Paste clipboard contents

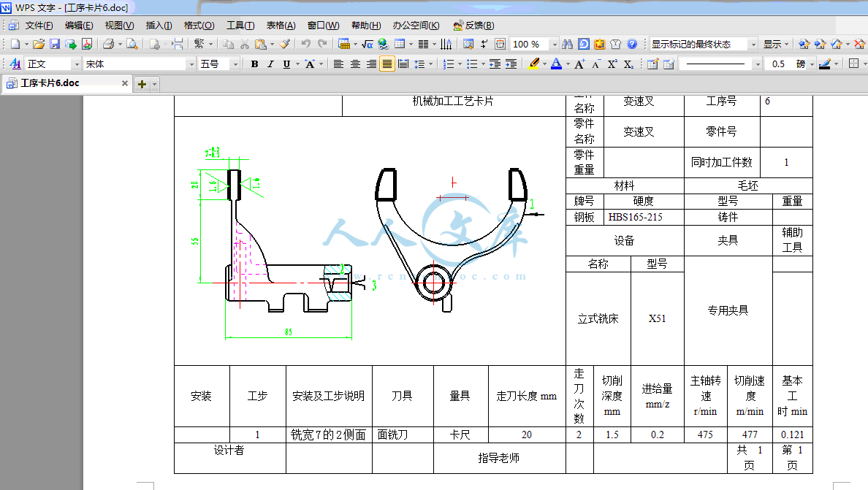point(261,45)
